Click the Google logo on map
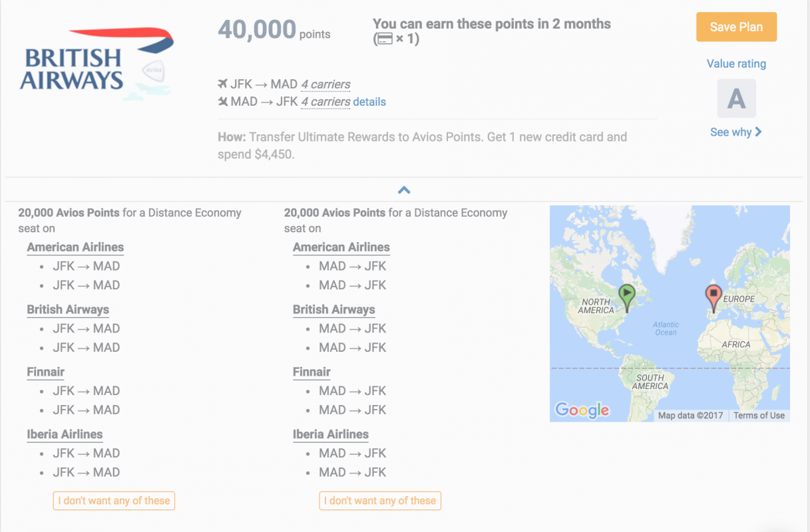The width and height of the screenshot is (810, 532). [582, 410]
